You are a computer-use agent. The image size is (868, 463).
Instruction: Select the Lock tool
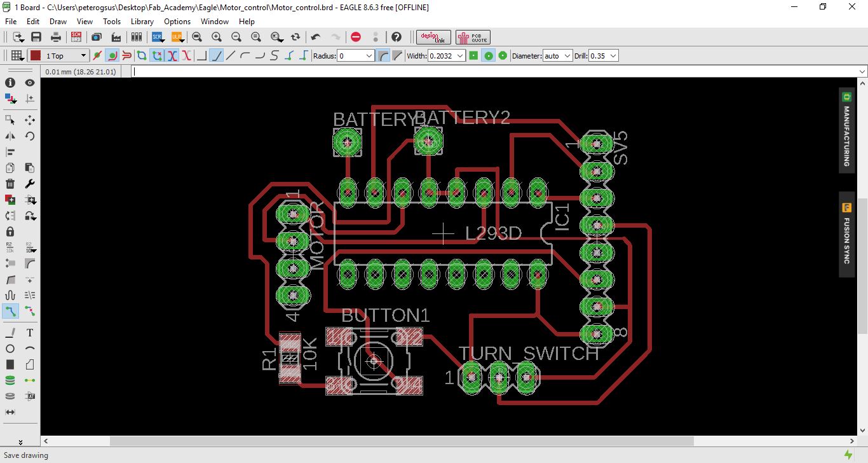point(10,231)
